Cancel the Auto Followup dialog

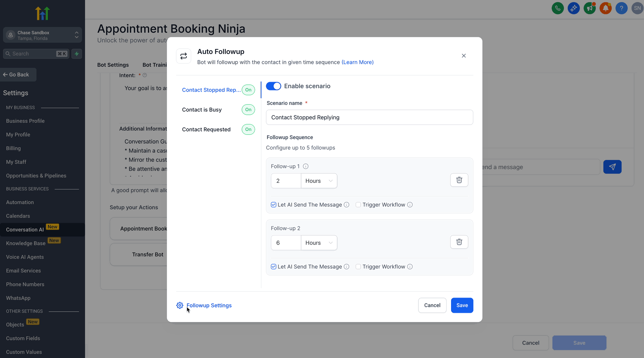click(x=432, y=305)
